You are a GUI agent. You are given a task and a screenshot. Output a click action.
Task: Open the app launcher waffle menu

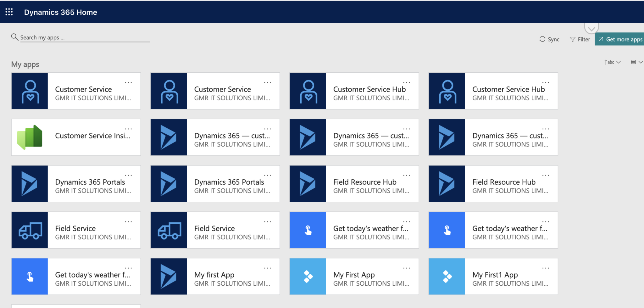9,12
